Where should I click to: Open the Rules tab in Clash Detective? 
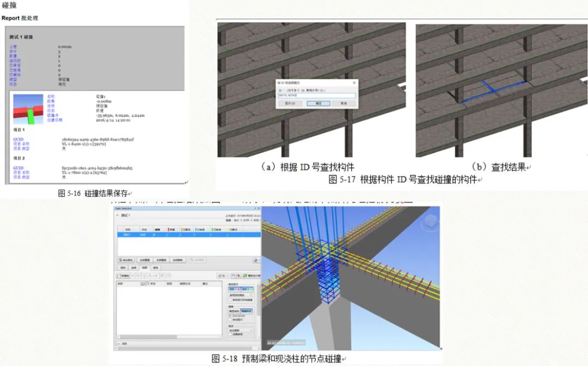(x=123, y=268)
